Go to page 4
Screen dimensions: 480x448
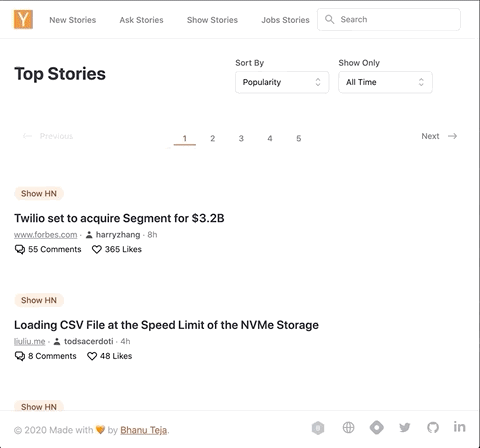(270, 138)
